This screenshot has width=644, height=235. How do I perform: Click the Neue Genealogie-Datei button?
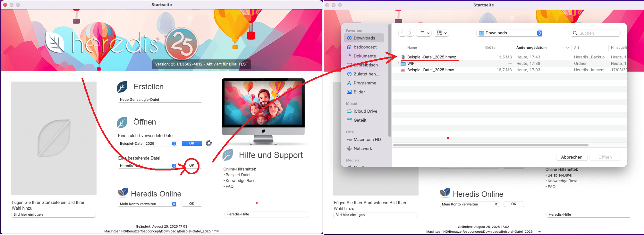(x=160, y=100)
